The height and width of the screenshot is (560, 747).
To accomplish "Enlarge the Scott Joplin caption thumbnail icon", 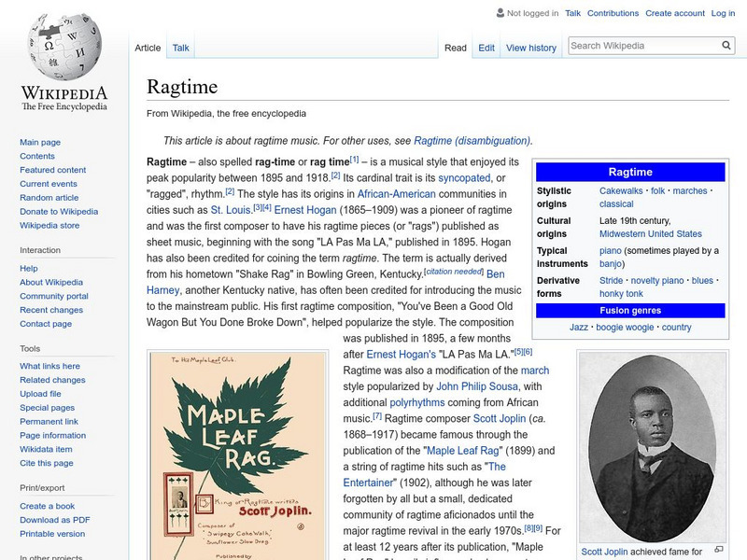I will [721, 551].
